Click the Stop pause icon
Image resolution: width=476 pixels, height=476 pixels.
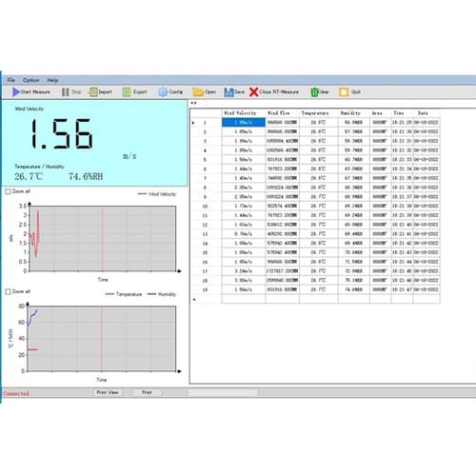tap(65, 92)
